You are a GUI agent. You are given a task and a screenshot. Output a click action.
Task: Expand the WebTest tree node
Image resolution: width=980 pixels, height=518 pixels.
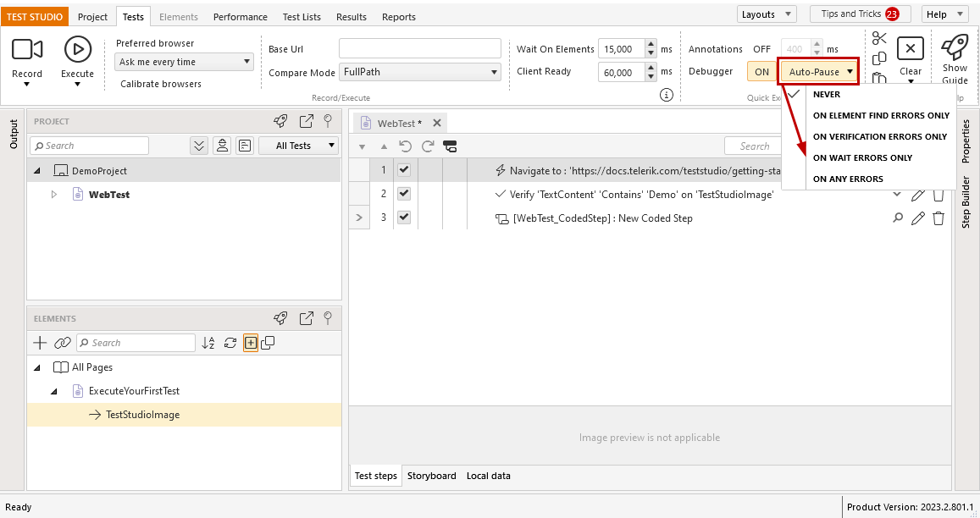53,195
